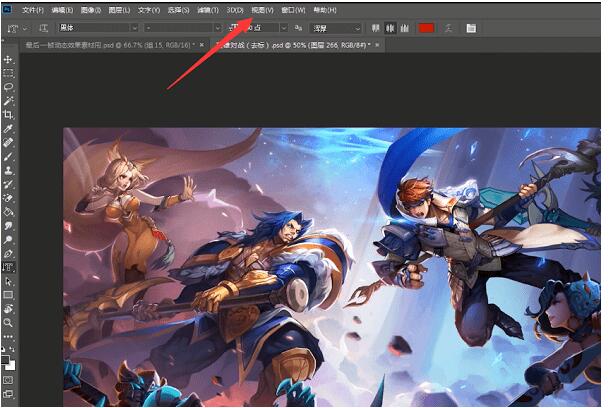Open the 3D(D) menu
The width and height of the screenshot is (609, 408).
235,10
